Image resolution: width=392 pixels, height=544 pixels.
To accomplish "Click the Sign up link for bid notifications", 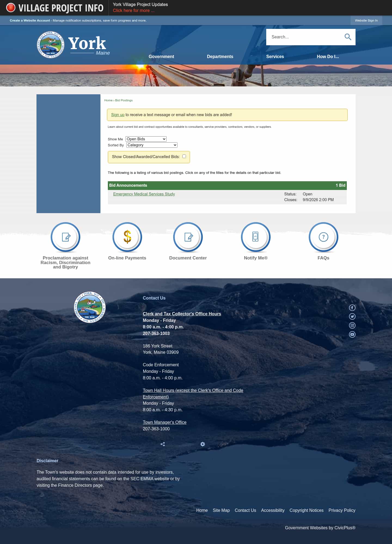I will (118, 115).
